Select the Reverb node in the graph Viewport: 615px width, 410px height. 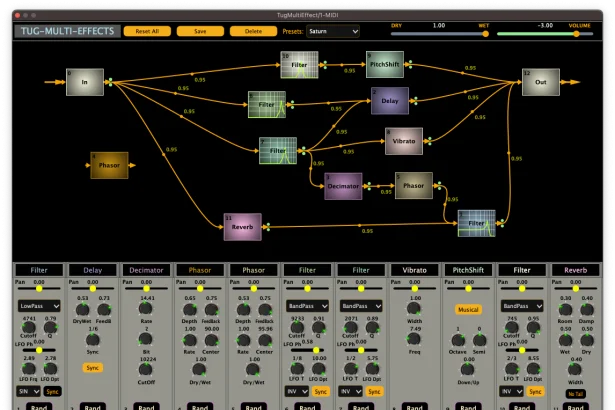(x=241, y=227)
